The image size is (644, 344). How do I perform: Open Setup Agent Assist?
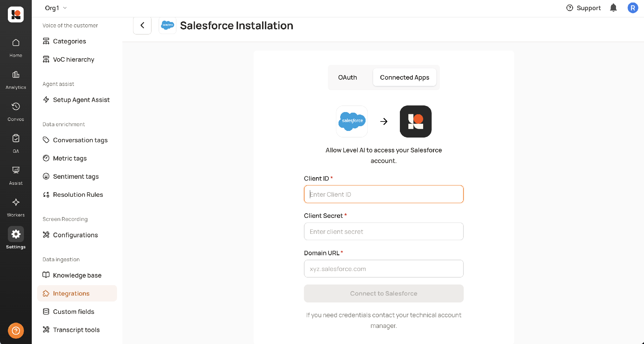(x=77, y=100)
